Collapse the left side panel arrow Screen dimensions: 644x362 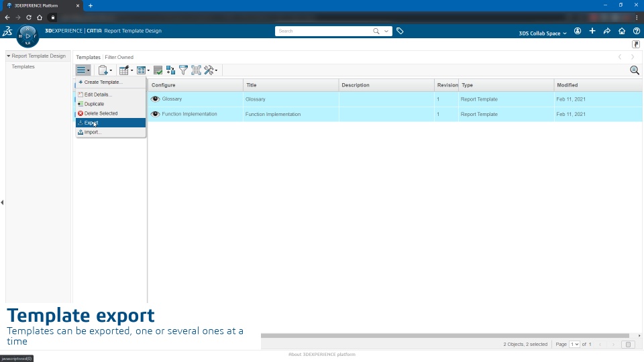pos(3,202)
